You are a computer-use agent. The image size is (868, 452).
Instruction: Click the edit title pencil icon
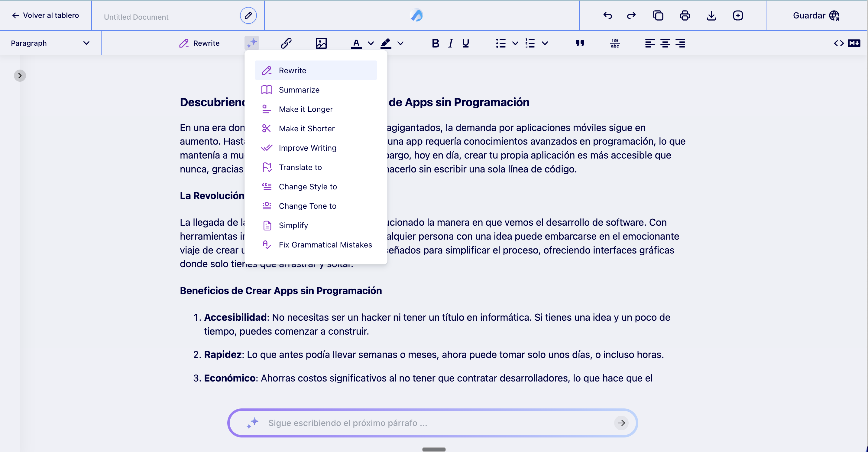click(x=248, y=15)
